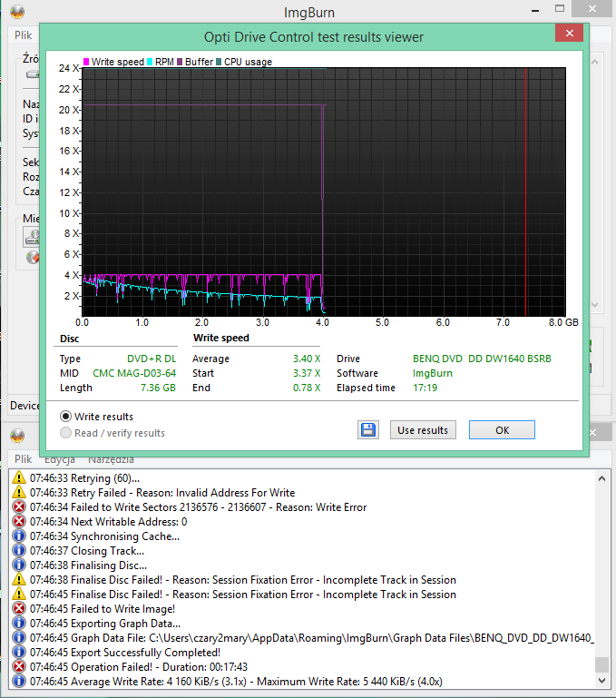Select log line 'Failed to Write Image!'
The image size is (616, 698).
(x=103, y=609)
